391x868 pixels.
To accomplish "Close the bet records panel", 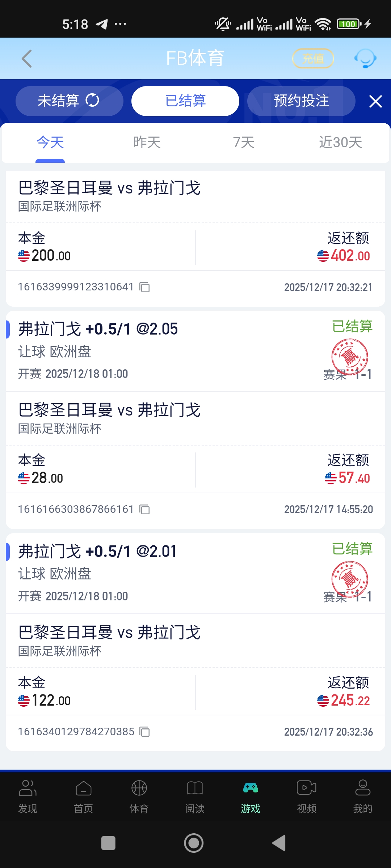I will coord(375,101).
